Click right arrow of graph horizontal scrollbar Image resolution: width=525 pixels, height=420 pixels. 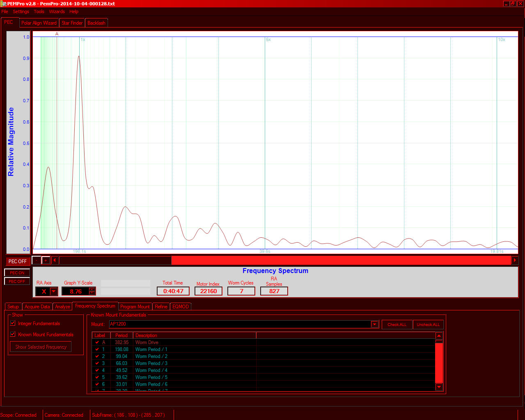pos(514,260)
